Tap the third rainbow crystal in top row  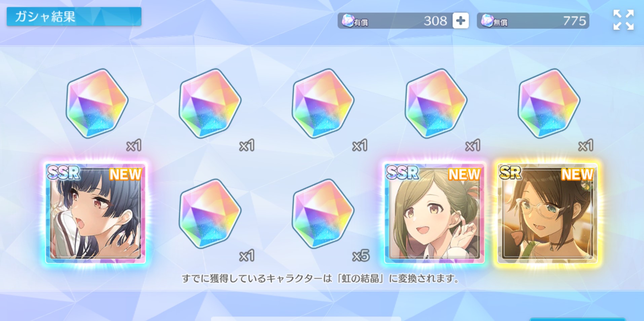[323, 104]
